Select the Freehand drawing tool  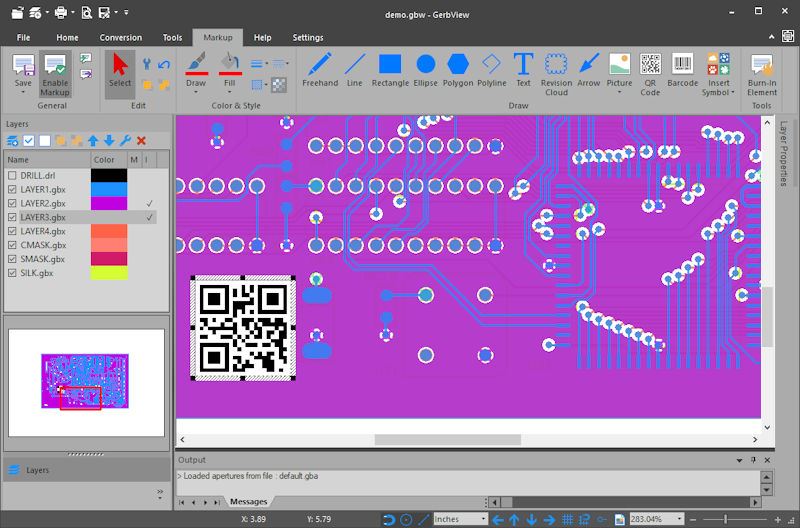click(x=320, y=70)
